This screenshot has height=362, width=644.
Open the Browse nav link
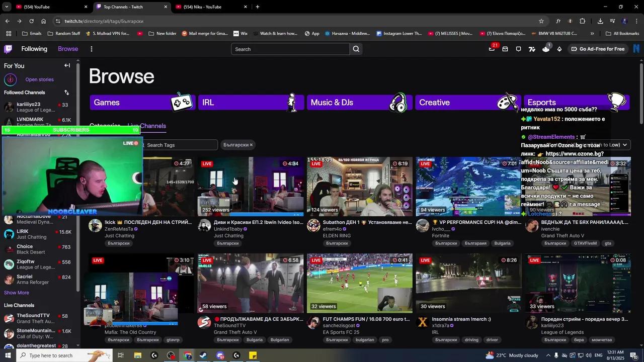point(68,49)
